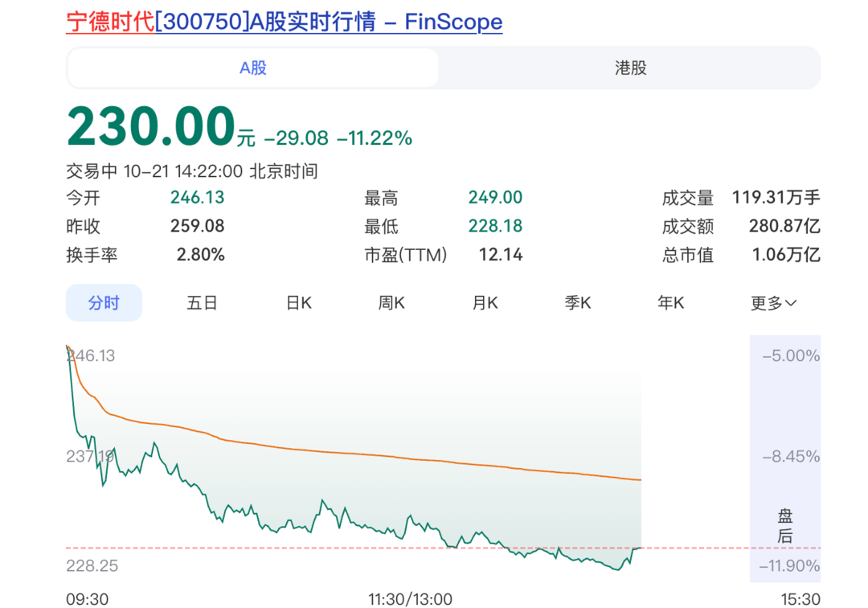The width and height of the screenshot is (868, 608).
Task: Switch to the 年K chart tab
Action: pos(671,303)
